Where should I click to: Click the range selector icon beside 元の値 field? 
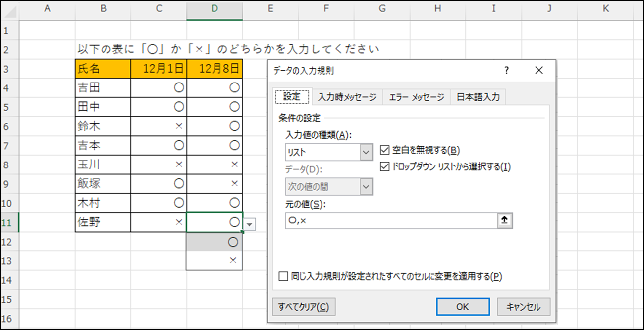505,221
